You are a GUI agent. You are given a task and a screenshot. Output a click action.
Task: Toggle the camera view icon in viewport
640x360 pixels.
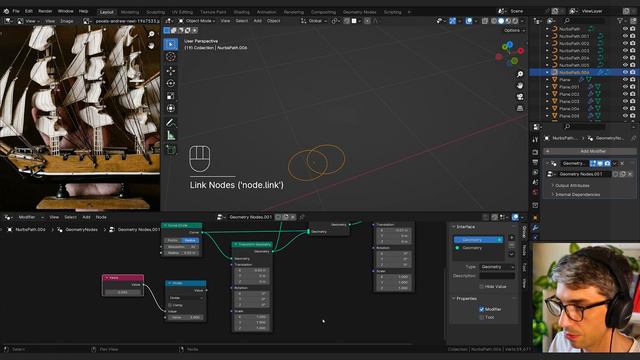click(x=520, y=97)
